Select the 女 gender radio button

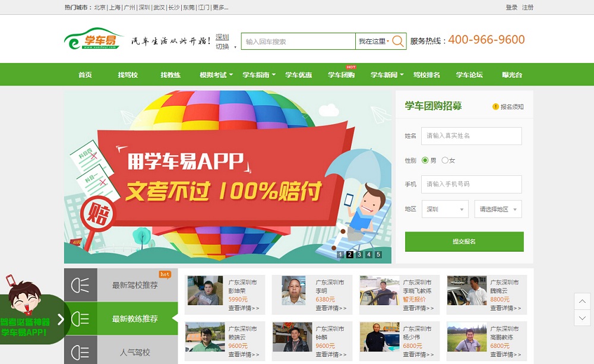tap(445, 160)
